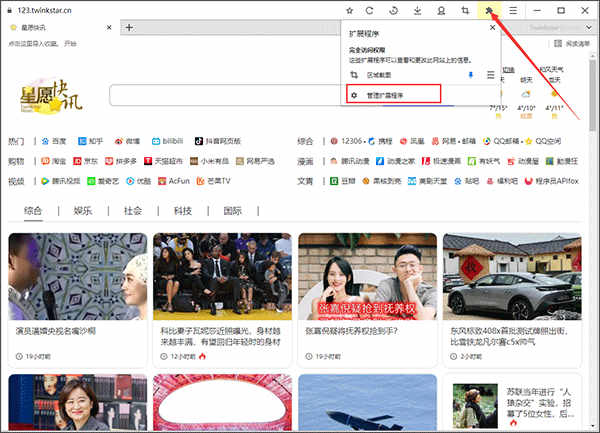Click the page vertical scrollbar thumb
The image size is (600, 433).
(x=593, y=94)
